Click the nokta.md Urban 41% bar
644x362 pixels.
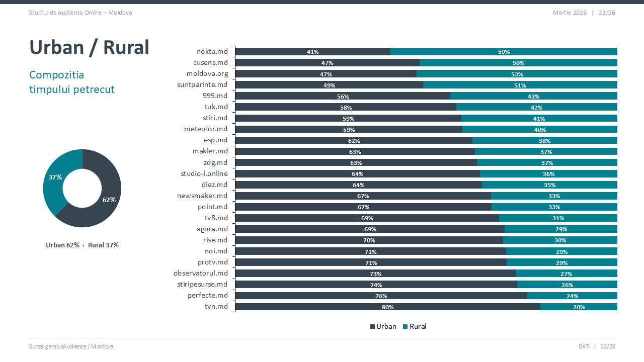(312, 51)
